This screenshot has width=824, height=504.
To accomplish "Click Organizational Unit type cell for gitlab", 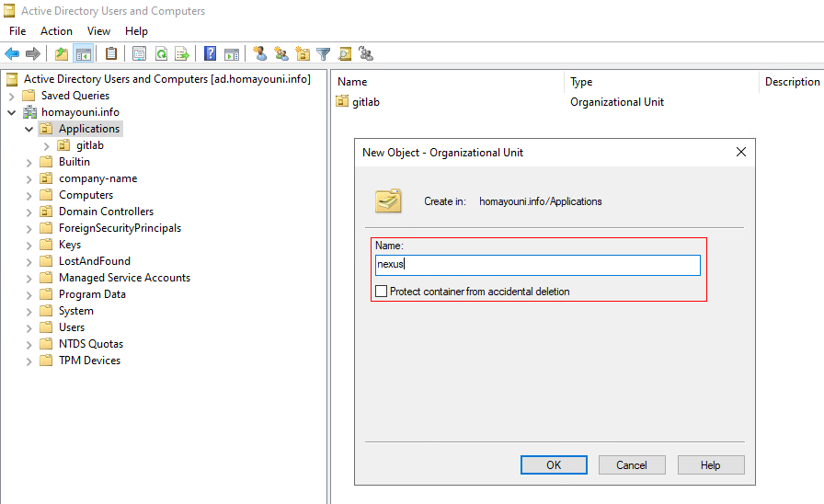I will 617,102.
